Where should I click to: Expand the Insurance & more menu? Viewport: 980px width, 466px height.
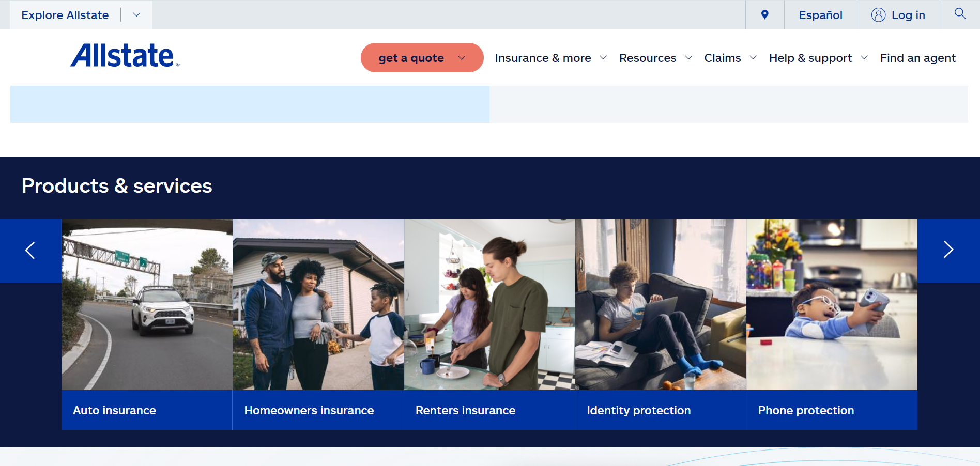550,58
